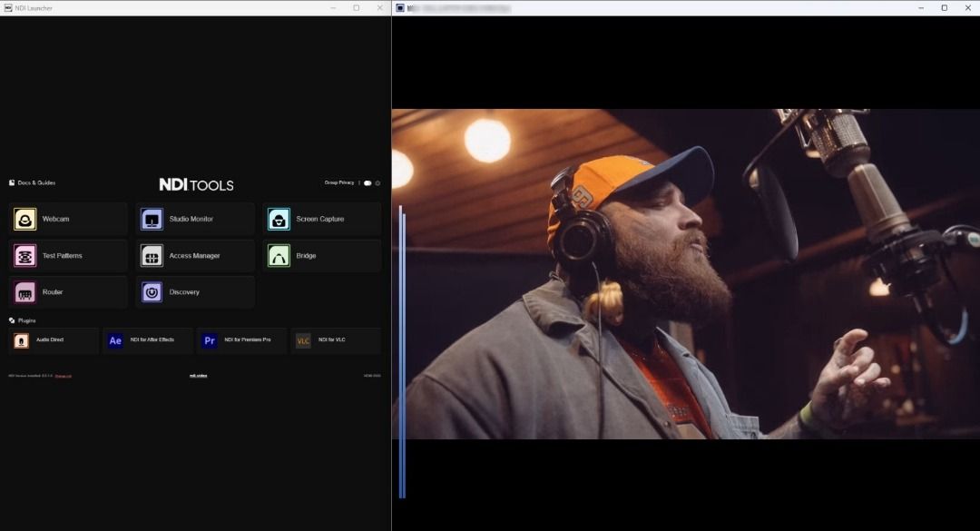The width and height of the screenshot is (980, 531).
Task: Launch Access Manager icon
Action: tap(152, 256)
